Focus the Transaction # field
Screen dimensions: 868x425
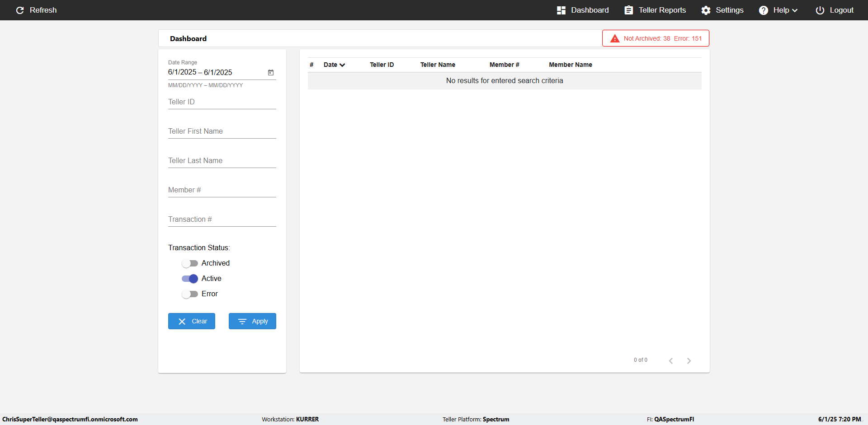(222, 220)
